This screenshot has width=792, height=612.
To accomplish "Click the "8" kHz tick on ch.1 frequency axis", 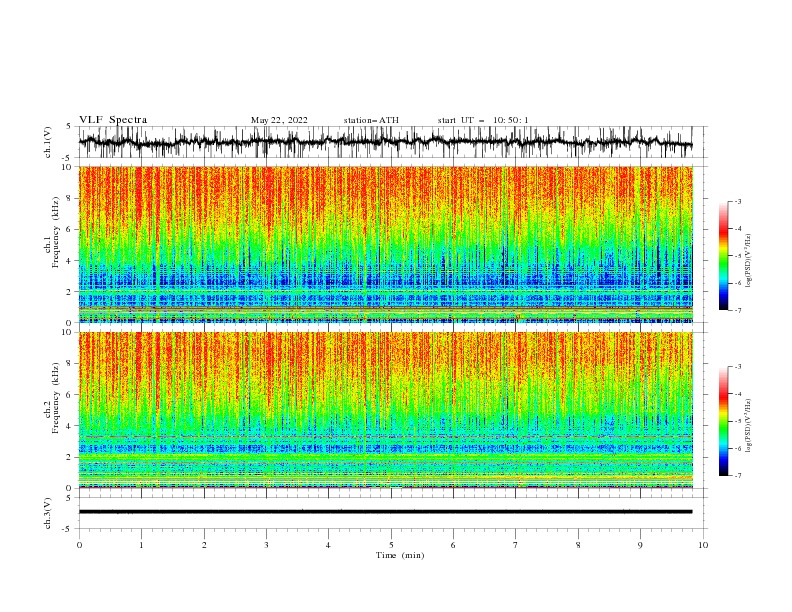I will (x=69, y=198).
